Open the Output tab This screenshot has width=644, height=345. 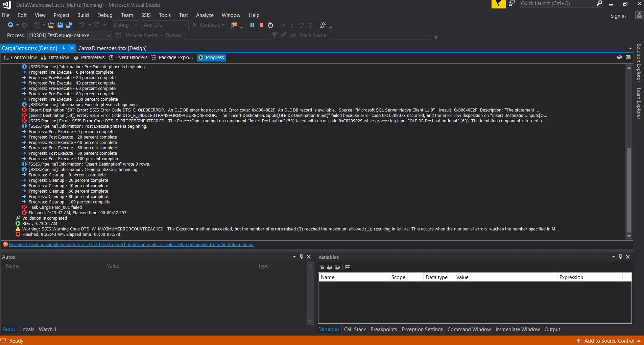(552, 329)
